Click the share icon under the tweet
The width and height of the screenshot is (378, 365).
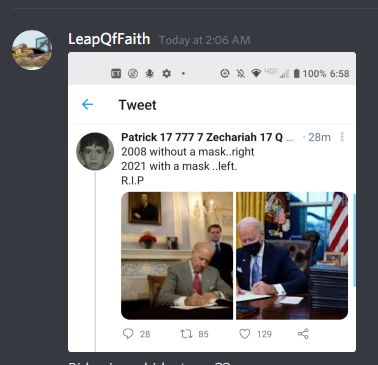[303, 334]
